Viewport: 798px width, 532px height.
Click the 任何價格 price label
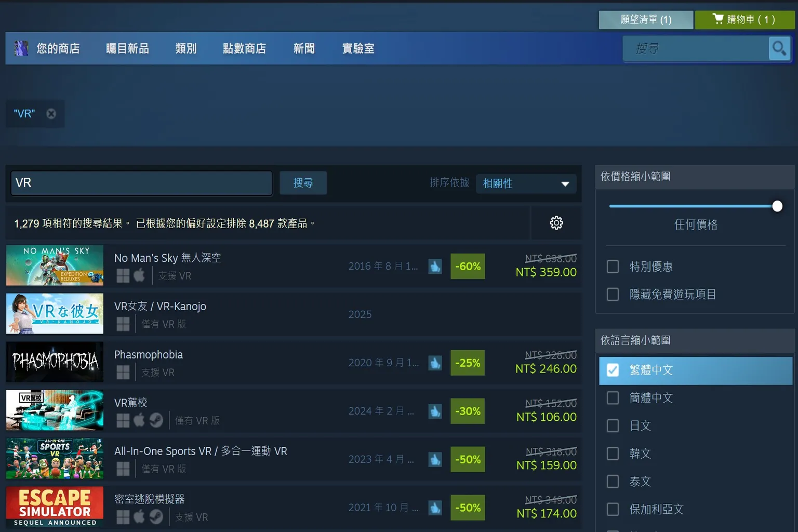point(696,224)
